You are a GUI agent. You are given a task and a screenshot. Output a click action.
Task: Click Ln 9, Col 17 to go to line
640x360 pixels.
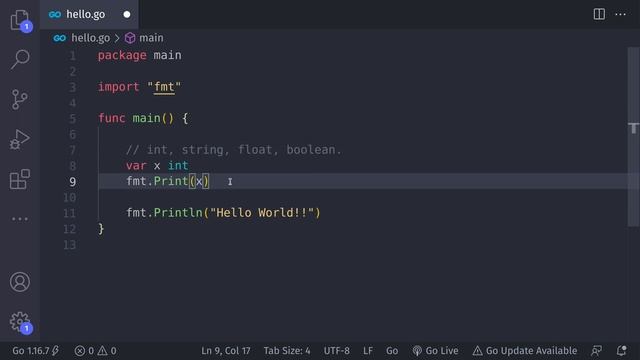(x=226, y=351)
